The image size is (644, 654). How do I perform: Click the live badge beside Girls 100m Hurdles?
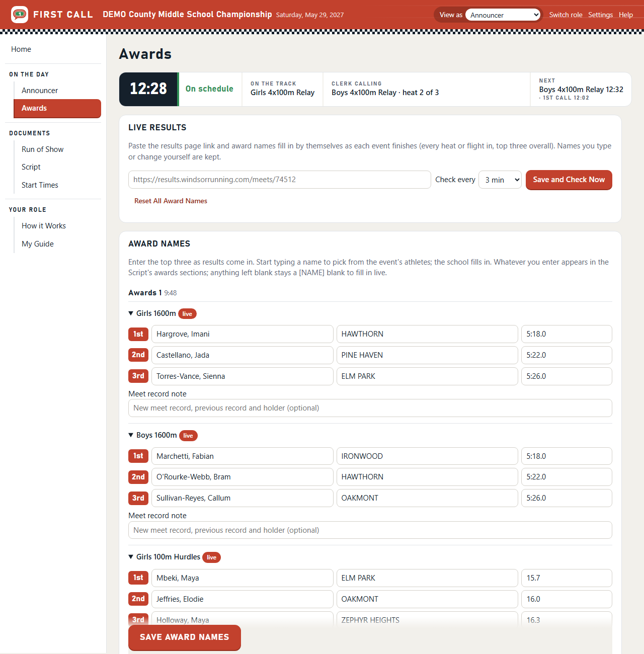(211, 557)
